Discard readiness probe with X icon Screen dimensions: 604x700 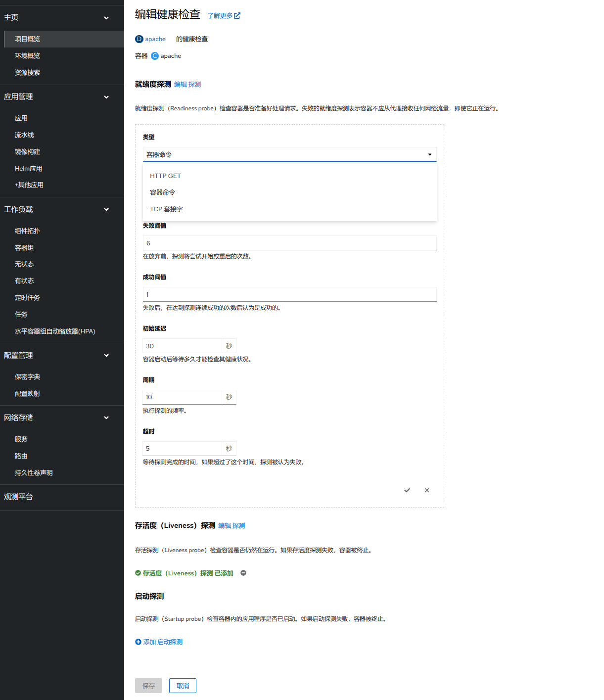point(426,490)
